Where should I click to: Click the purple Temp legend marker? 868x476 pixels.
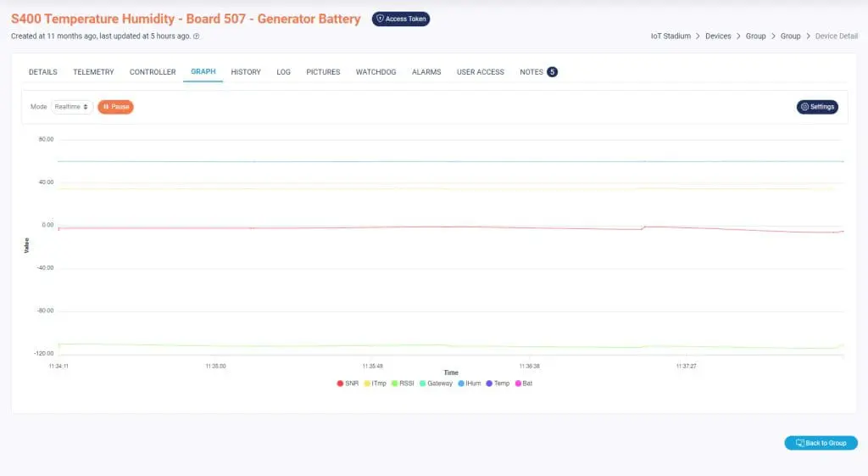(x=488, y=384)
